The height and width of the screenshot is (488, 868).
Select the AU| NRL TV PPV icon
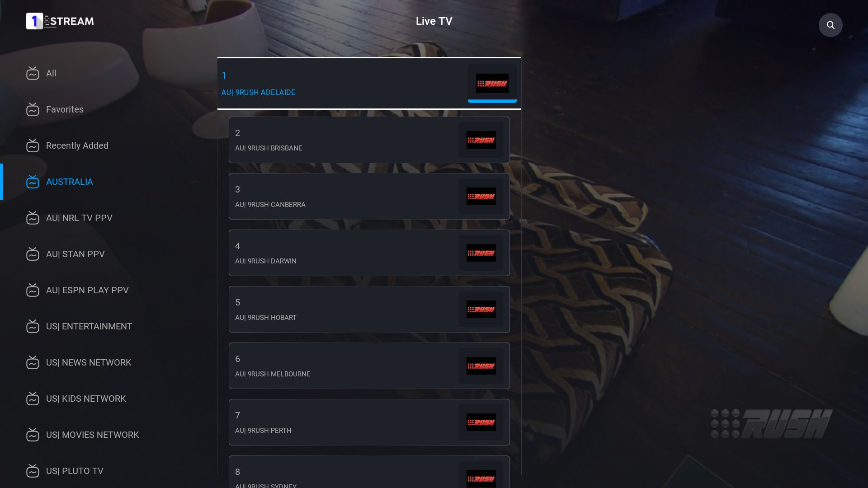(33, 217)
